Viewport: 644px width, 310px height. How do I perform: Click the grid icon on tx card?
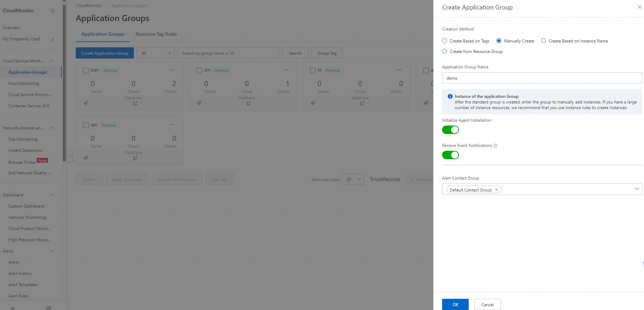pos(362,103)
